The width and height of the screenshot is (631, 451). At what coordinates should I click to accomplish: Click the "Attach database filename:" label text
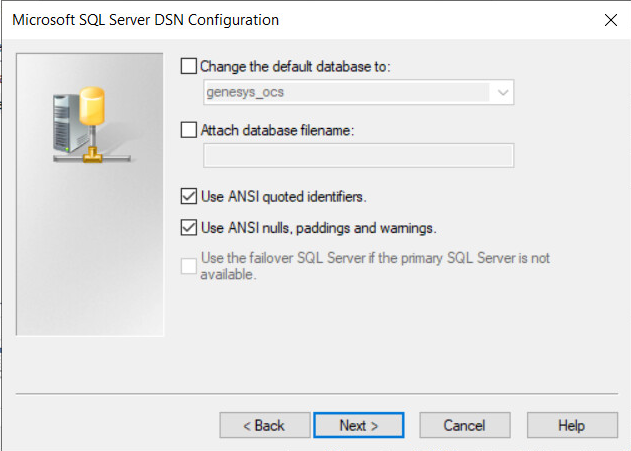click(x=278, y=128)
